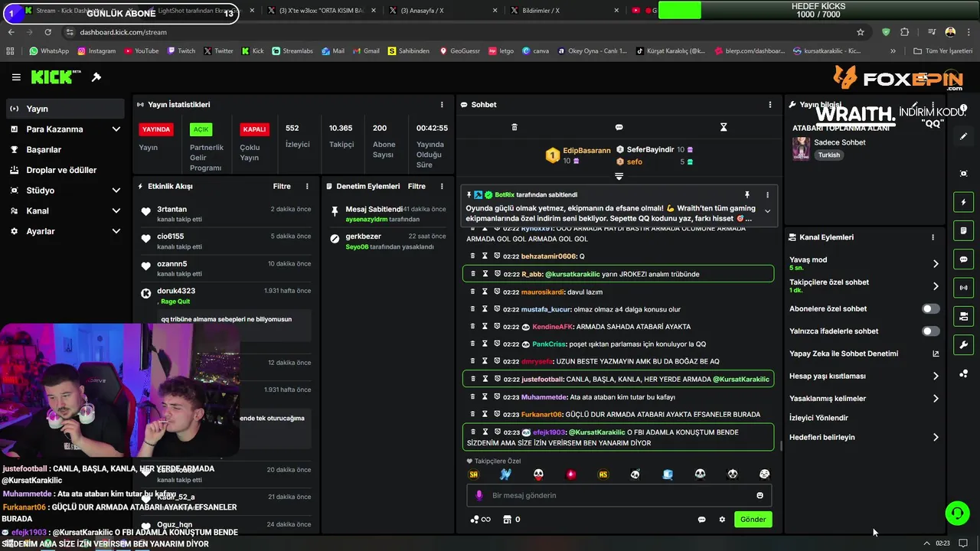Open Yavaş mod settings
The height and width of the screenshot is (551, 980).
[864, 263]
